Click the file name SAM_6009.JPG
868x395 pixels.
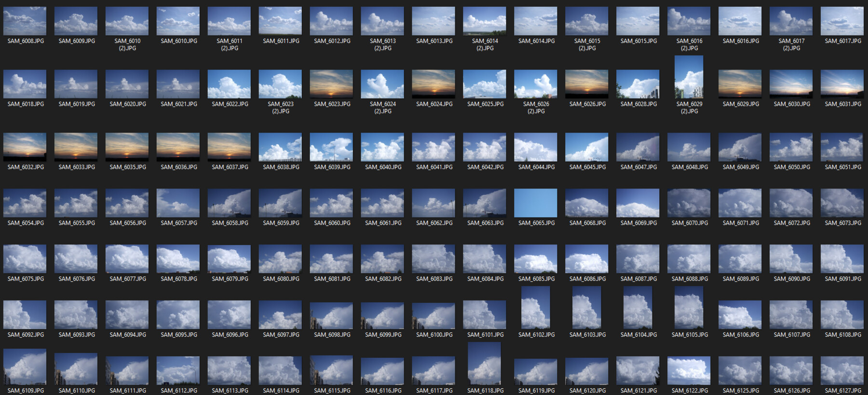[77, 41]
